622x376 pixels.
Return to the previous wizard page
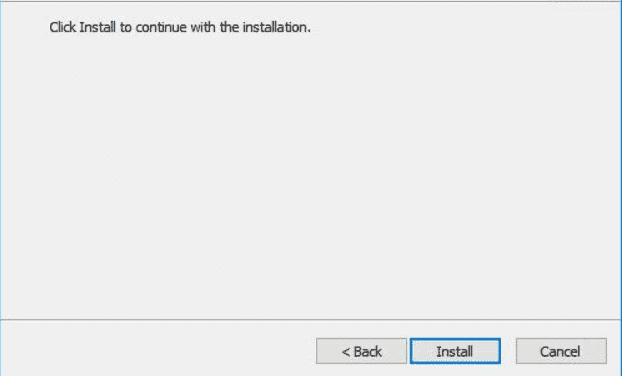coord(361,351)
